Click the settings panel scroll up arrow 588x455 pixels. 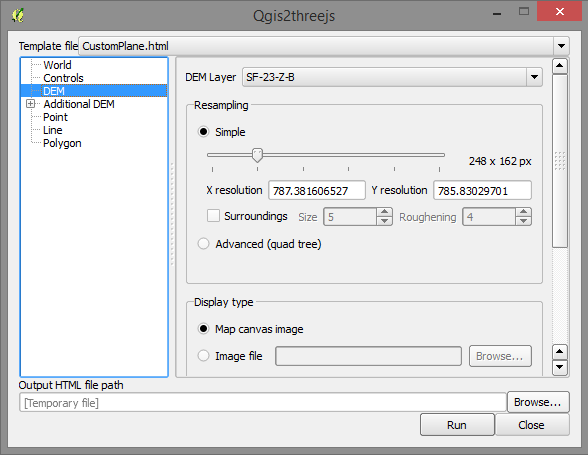pyautogui.click(x=560, y=66)
